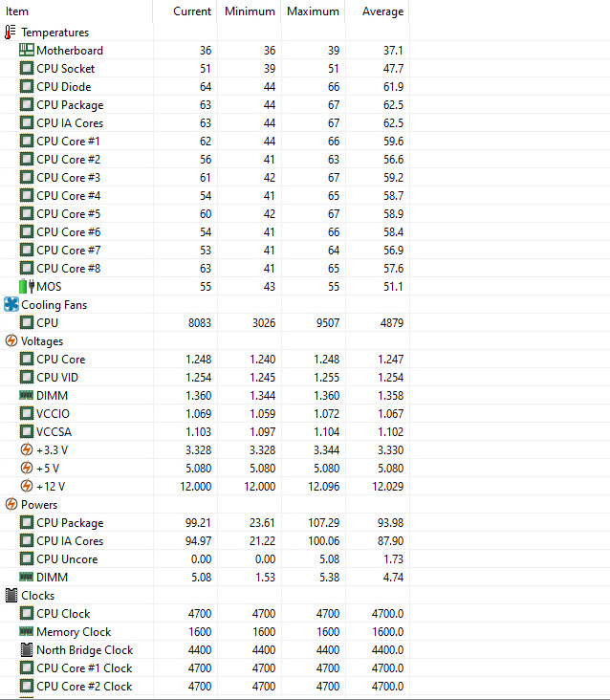
Task: Click the +5 V lightning icon
Action: pos(27,468)
